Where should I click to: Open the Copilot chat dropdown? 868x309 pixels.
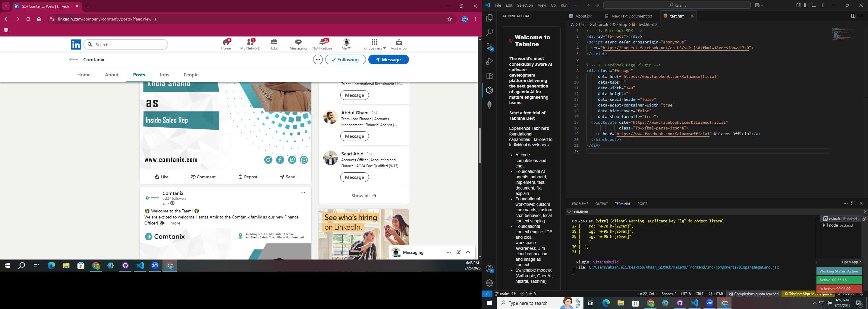[x=762, y=5]
